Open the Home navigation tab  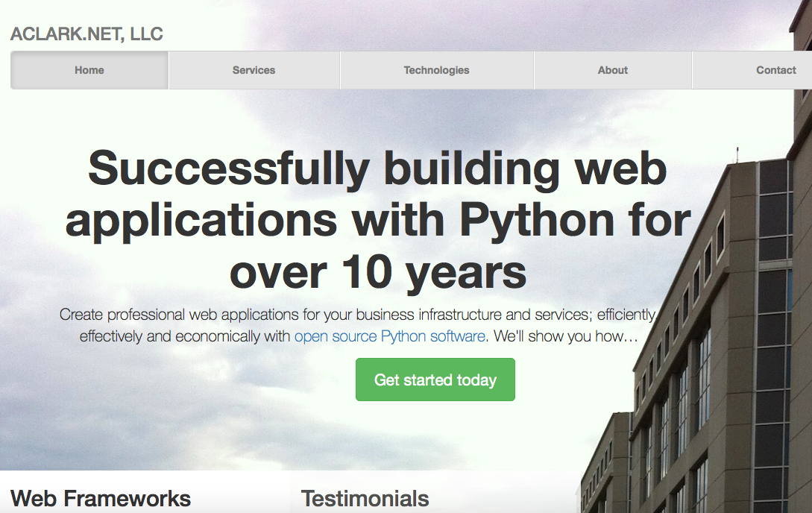[89, 70]
